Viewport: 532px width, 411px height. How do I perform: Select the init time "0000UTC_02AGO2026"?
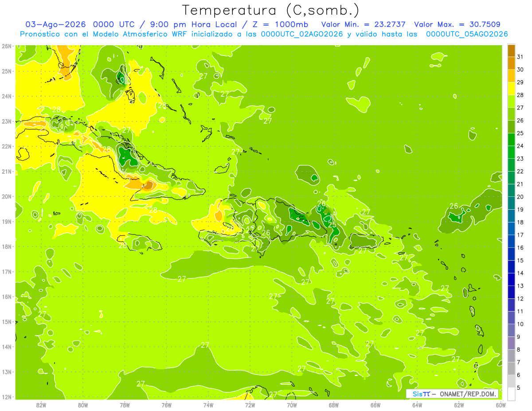[x=301, y=34]
